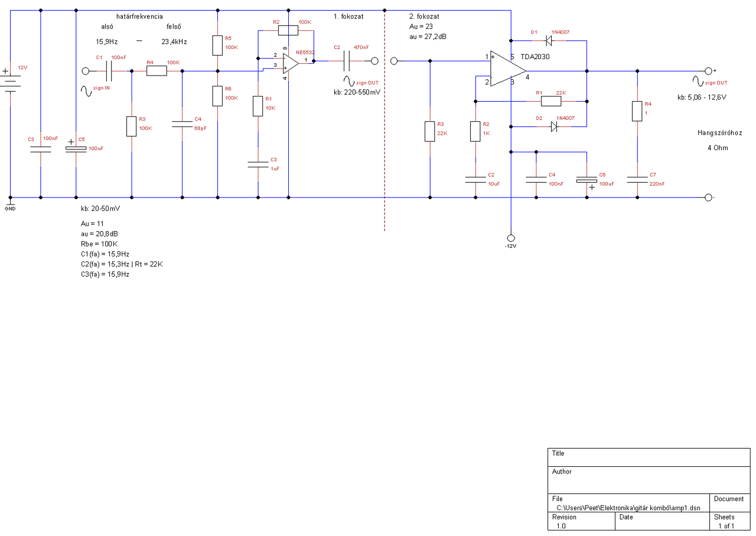The image size is (756, 536).
Task: Pick resistor R3 22K in the second stage
Action: click(429, 131)
